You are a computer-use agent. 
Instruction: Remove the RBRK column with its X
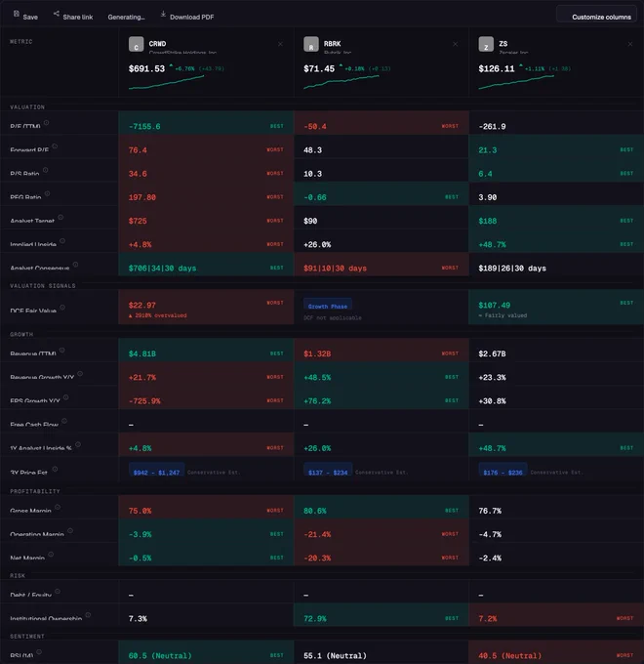coord(456,44)
